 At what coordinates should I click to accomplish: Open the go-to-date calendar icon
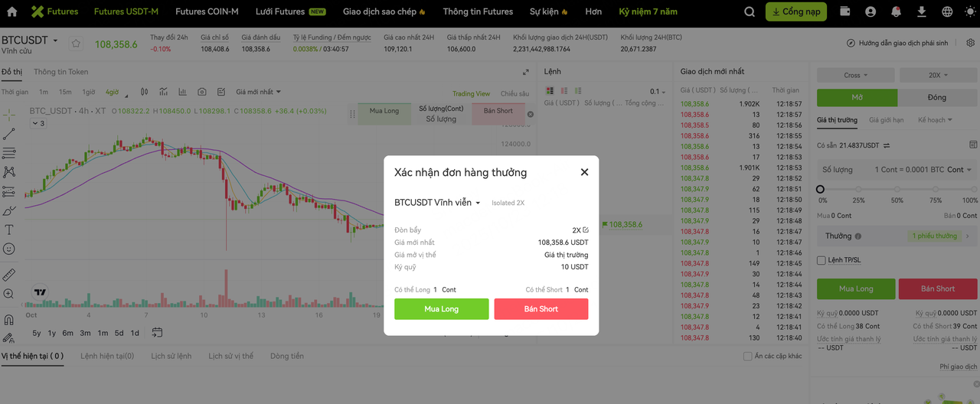point(157,332)
